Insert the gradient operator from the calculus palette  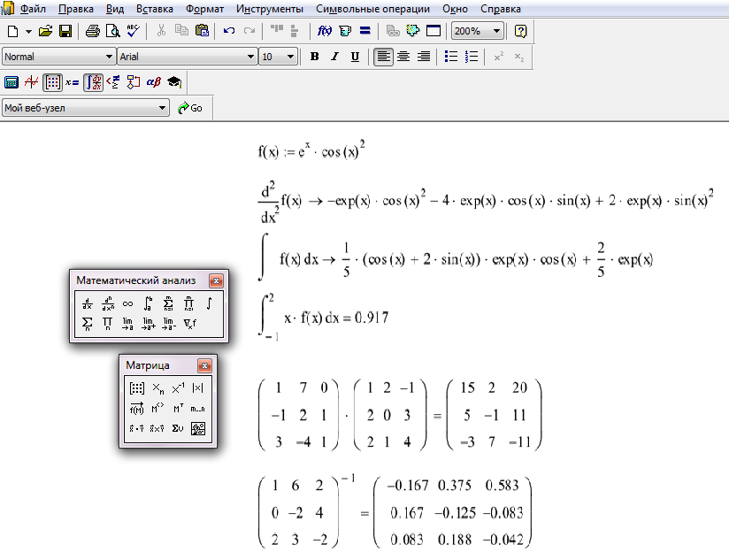pyautogui.click(x=189, y=324)
